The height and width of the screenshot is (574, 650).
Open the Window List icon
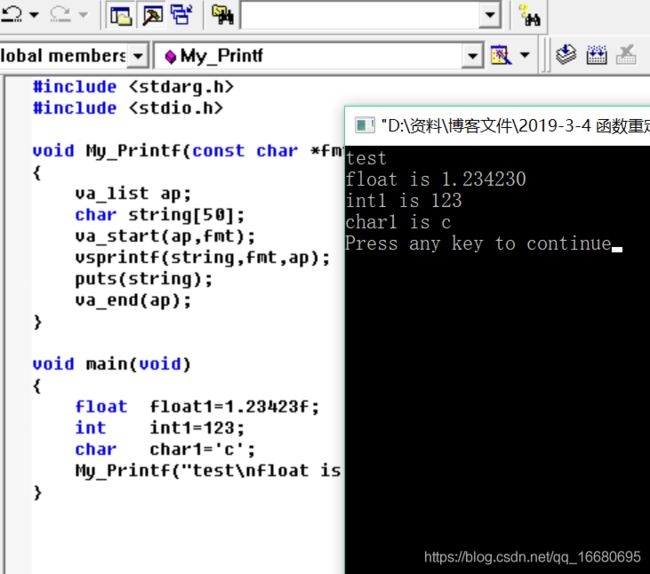[x=182, y=15]
